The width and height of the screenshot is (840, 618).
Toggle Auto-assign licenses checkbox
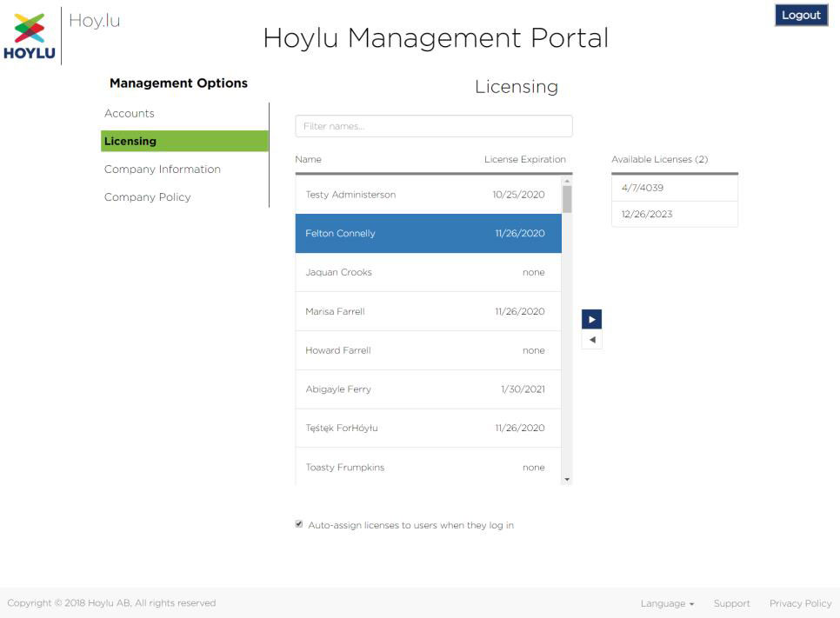(299, 524)
